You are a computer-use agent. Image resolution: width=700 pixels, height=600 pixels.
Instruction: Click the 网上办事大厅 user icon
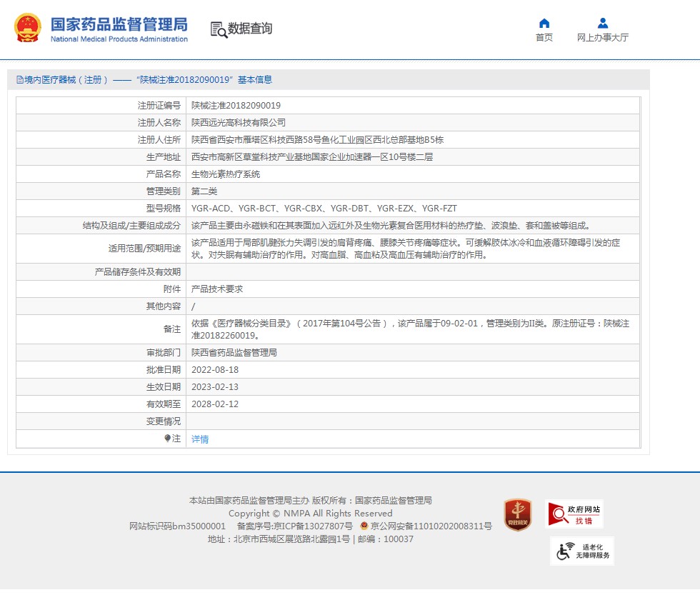(x=603, y=23)
